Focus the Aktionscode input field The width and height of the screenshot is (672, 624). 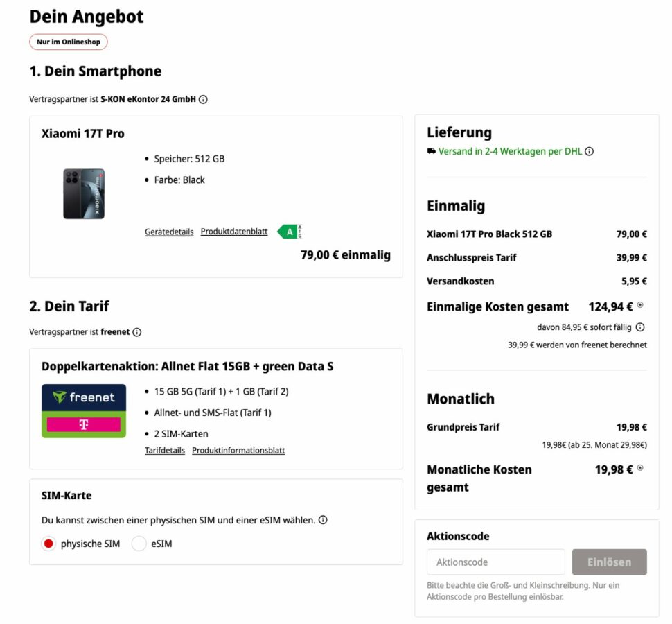[x=495, y=562]
